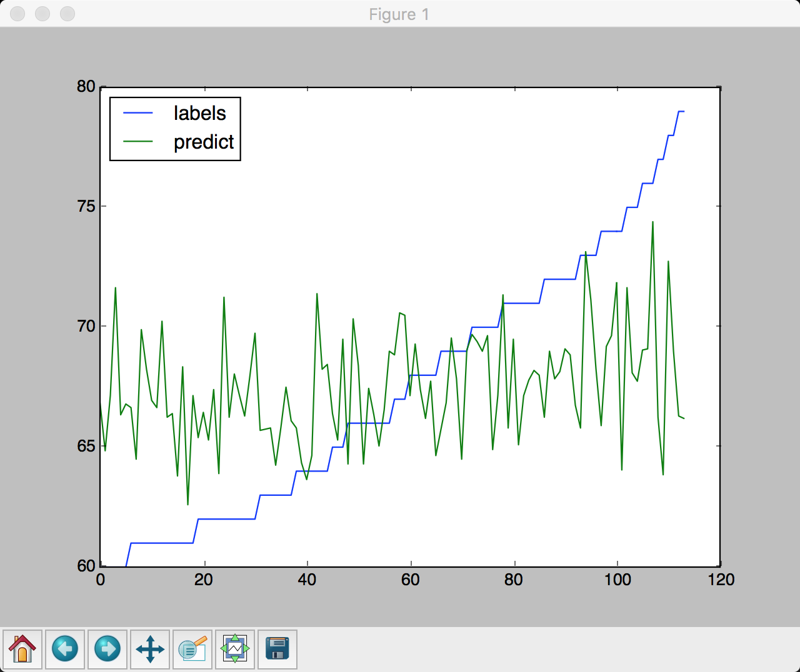Viewport: 800px width, 672px height.
Task: Reset the plot to the original view
Action: 22,649
